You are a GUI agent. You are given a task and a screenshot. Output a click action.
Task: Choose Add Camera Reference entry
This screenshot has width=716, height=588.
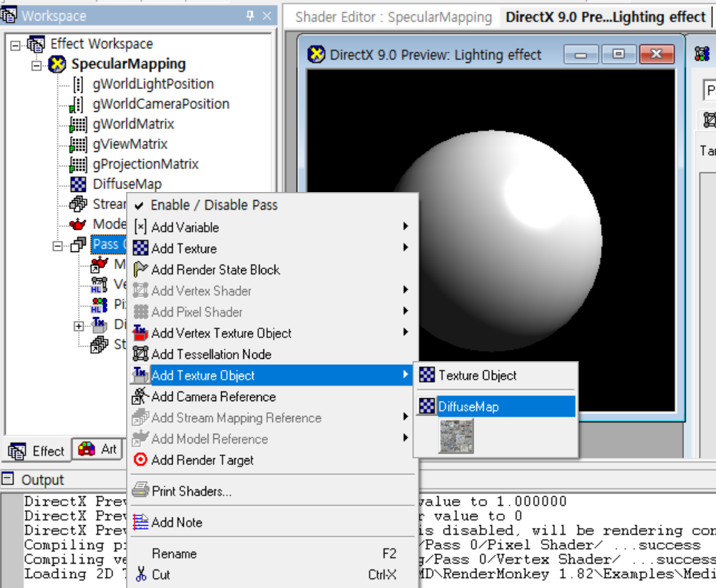[x=272, y=397]
